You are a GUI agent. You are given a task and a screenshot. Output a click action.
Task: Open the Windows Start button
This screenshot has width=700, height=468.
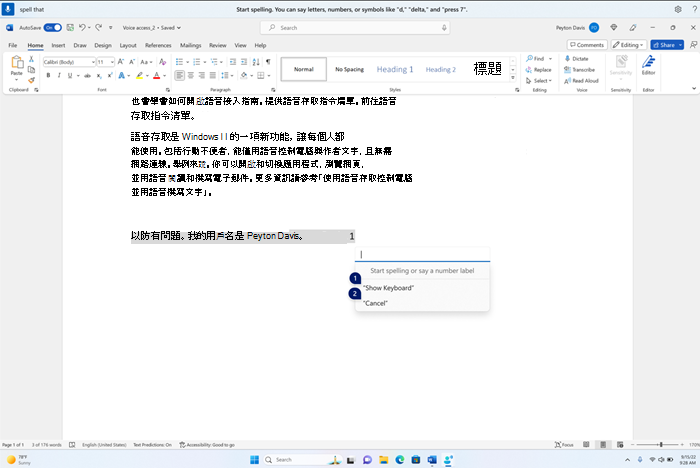(254, 460)
